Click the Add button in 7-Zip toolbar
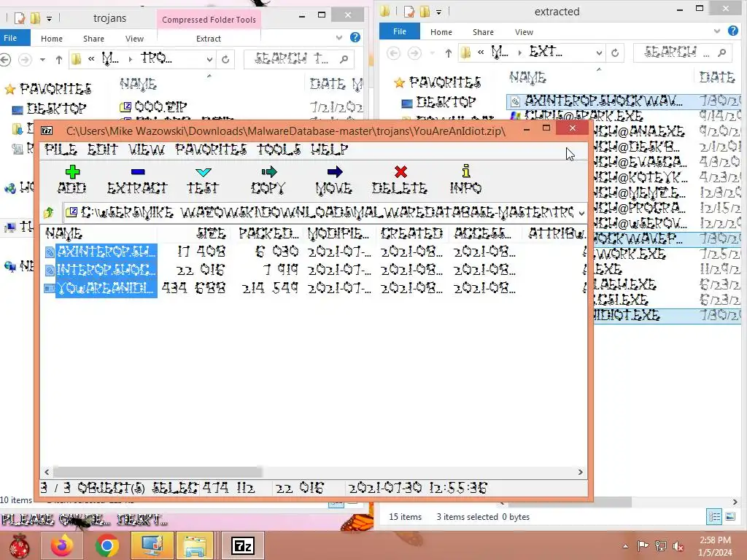This screenshot has height=560, width=747. [x=72, y=179]
